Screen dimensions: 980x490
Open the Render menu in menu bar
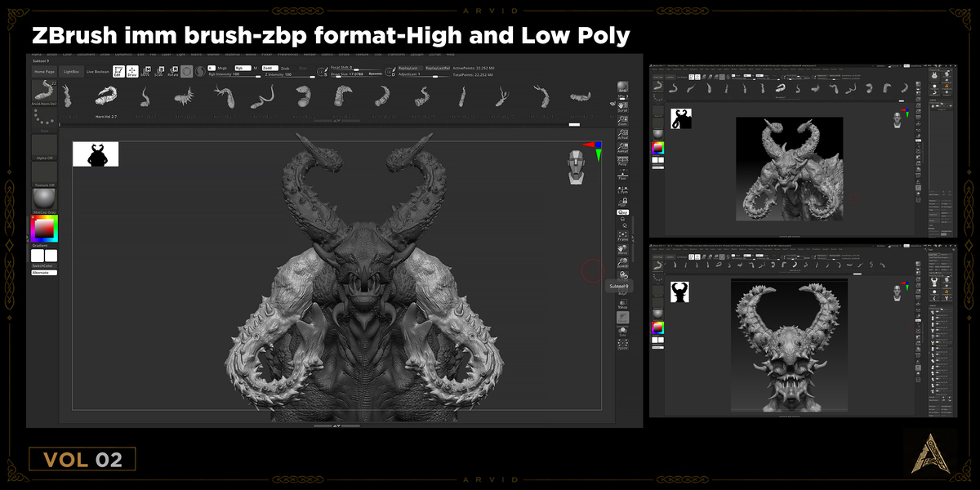pos(310,54)
